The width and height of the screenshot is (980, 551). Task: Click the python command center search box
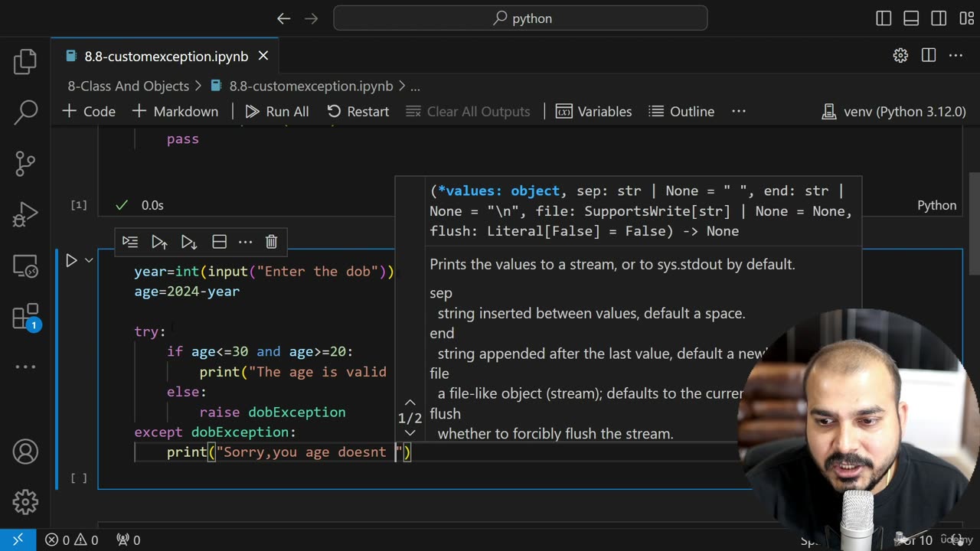pos(521,18)
